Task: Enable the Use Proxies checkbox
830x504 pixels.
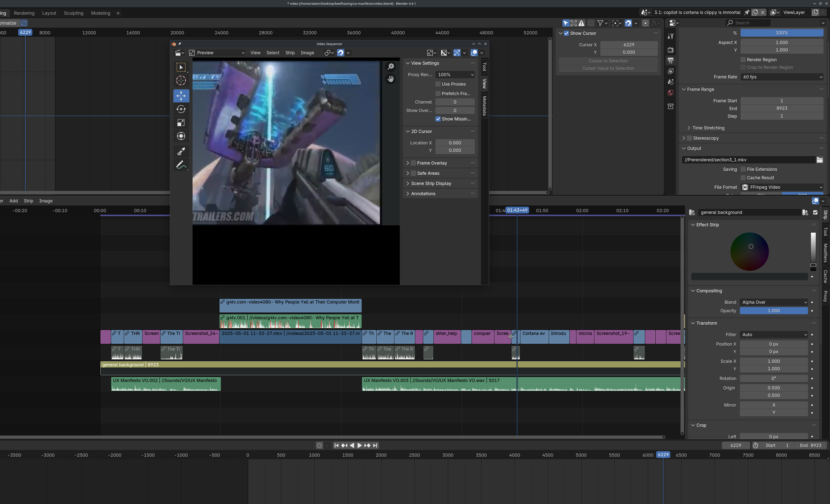Action: pos(438,84)
